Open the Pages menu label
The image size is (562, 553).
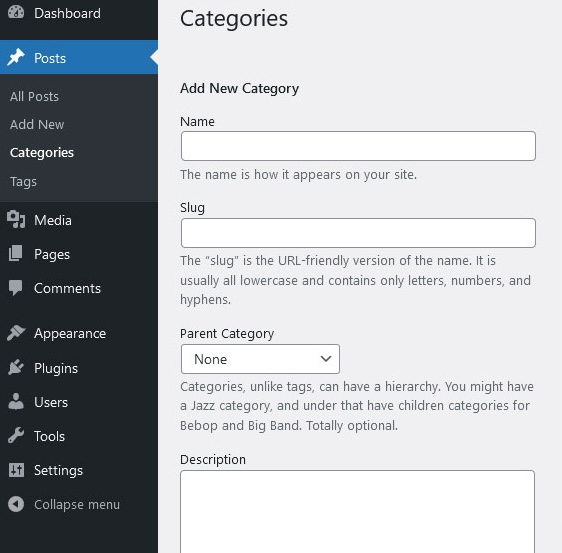[x=52, y=254]
